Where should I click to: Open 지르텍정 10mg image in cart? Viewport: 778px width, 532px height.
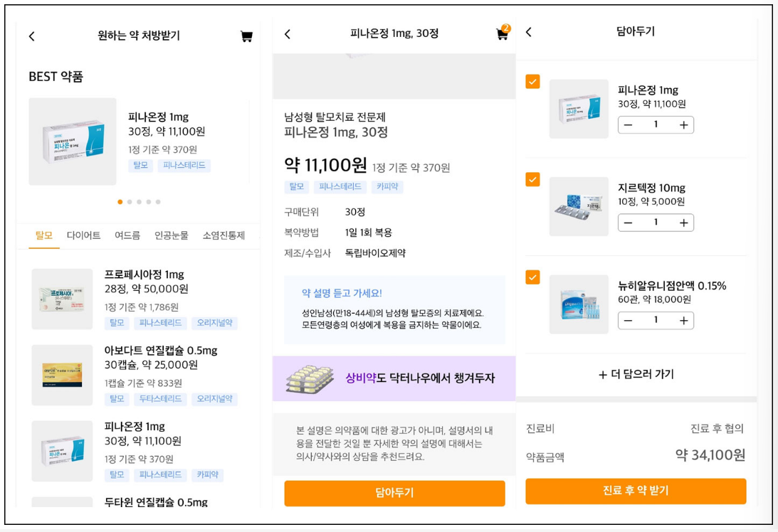click(x=579, y=206)
